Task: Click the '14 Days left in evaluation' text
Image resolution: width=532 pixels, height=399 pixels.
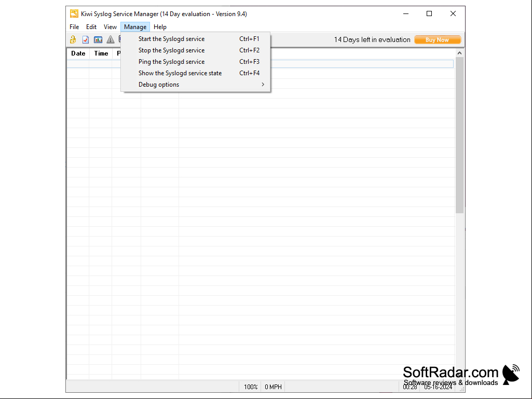Action: click(372, 40)
